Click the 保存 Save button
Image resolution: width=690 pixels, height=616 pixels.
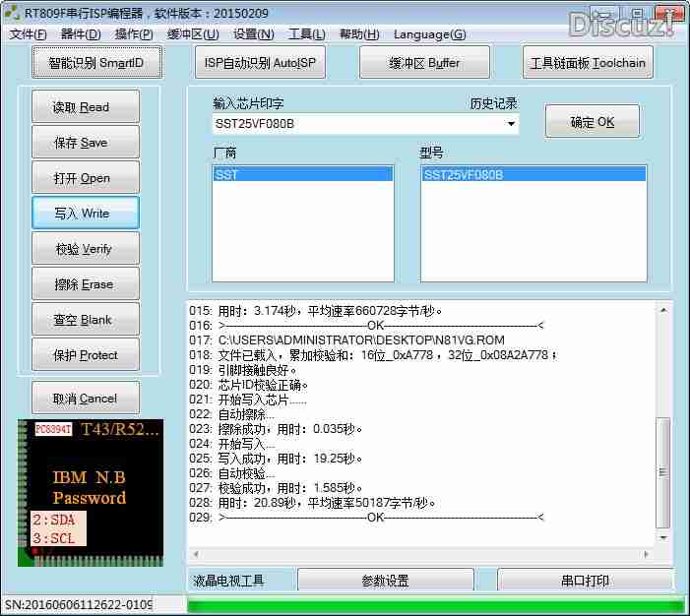point(86,142)
